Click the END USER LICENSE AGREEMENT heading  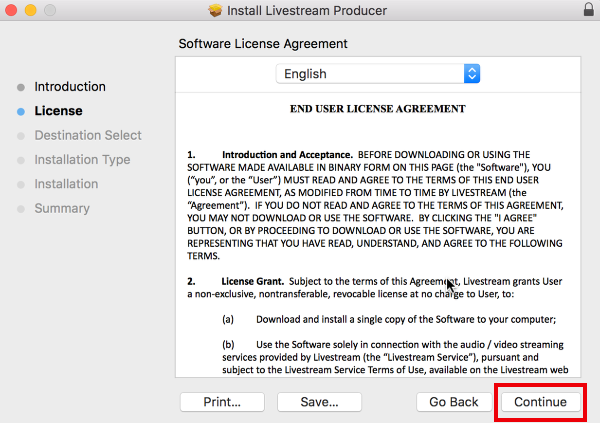point(377,109)
